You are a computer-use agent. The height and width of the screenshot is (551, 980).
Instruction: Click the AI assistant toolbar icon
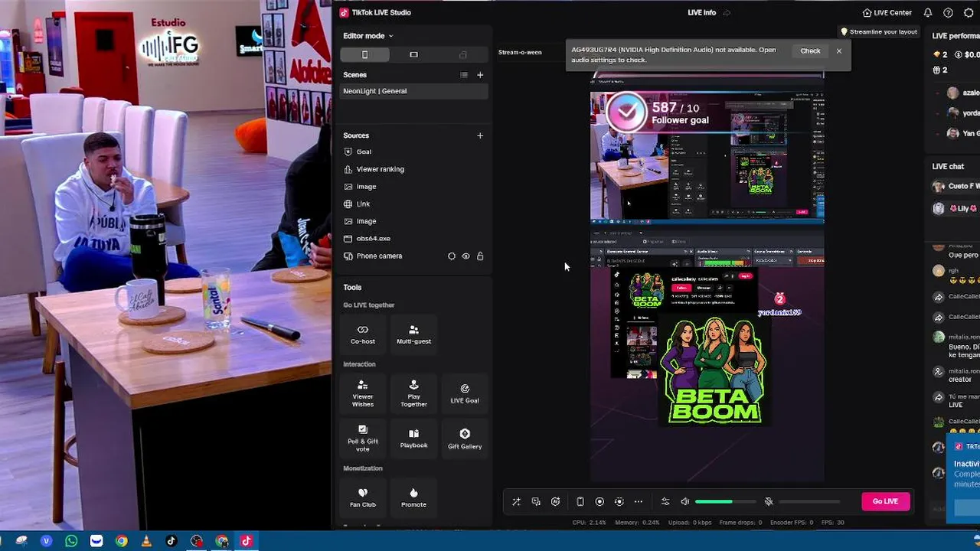pos(555,502)
